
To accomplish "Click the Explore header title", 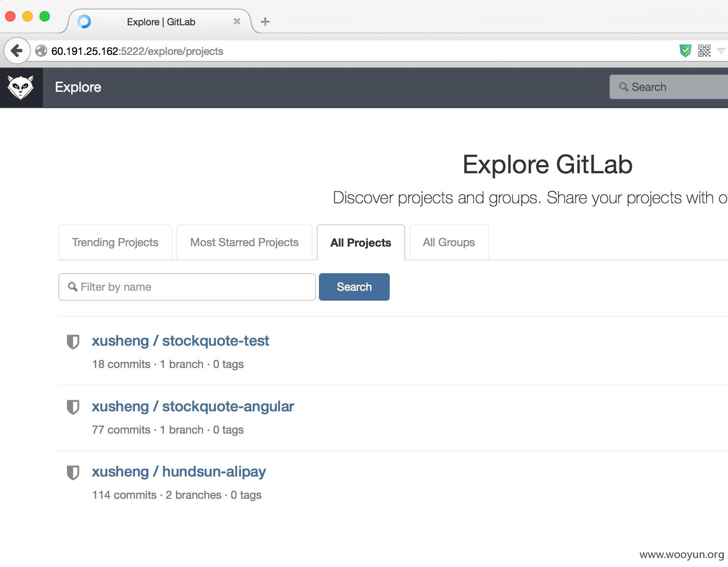I will point(78,87).
